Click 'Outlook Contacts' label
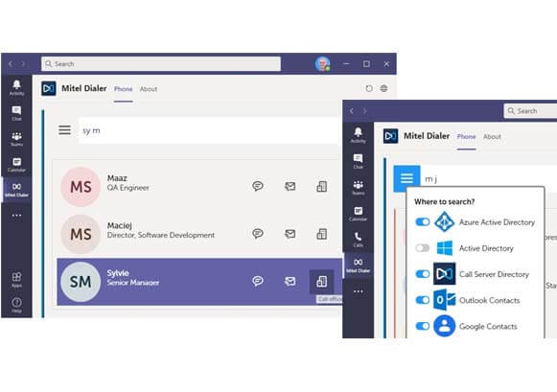This screenshot has width=557, height=392. click(489, 300)
